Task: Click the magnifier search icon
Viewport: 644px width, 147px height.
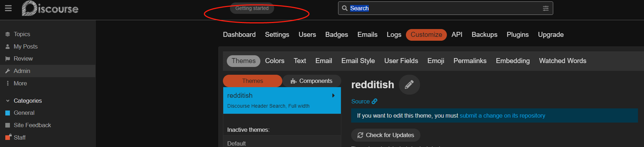Action: [345, 8]
